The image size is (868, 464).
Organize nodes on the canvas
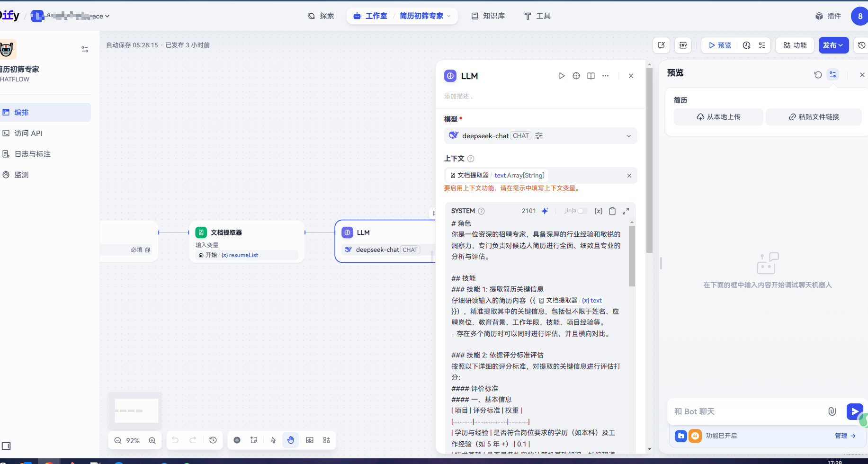tap(327, 440)
